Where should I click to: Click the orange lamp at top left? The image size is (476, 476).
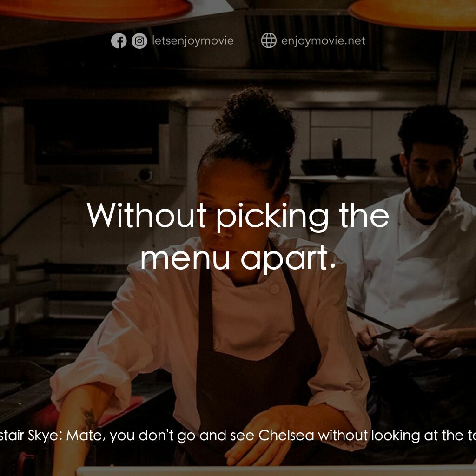(96, 8)
